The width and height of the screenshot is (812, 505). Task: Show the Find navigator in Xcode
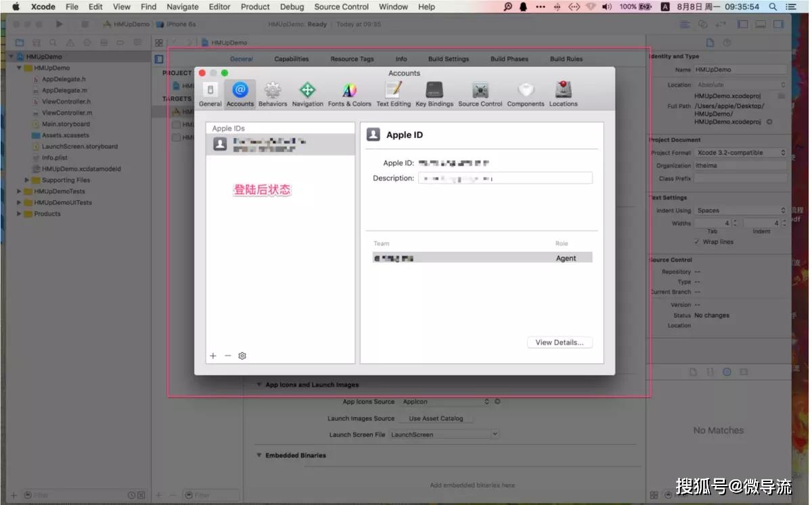pyautogui.click(x=53, y=42)
